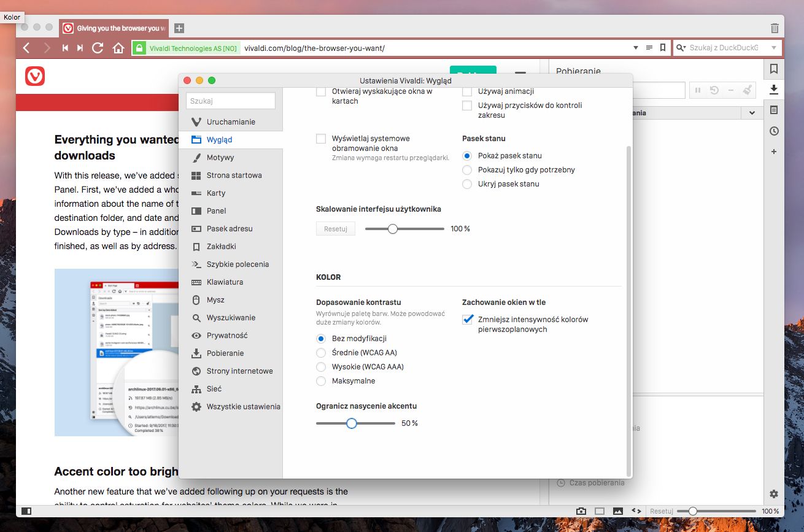This screenshot has height=532, width=804.
Task: Open the Notes panel in the side bar
Action: (x=774, y=110)
